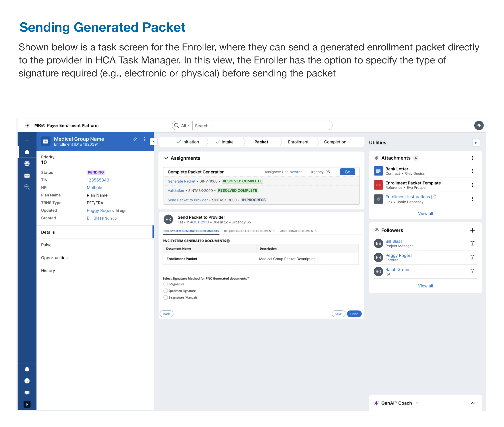Click the Finish button

354,314
